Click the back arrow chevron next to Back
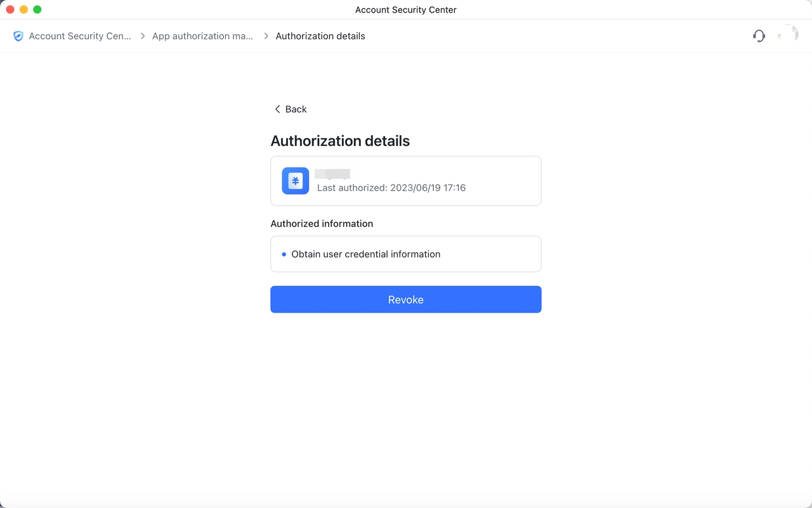Image resolution: width=812 pixels, height=508 pixels. pyautogui.click(x=277, y=108)
